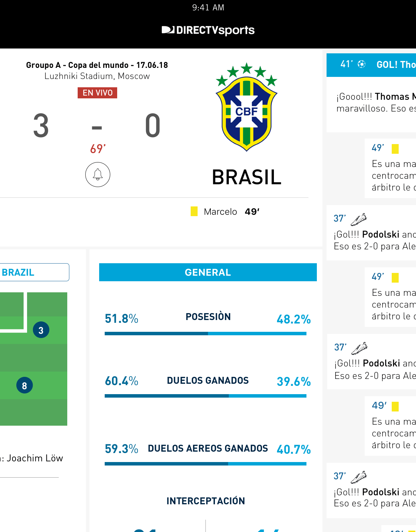Open the BRASIL team name

[x=246, y=177]
